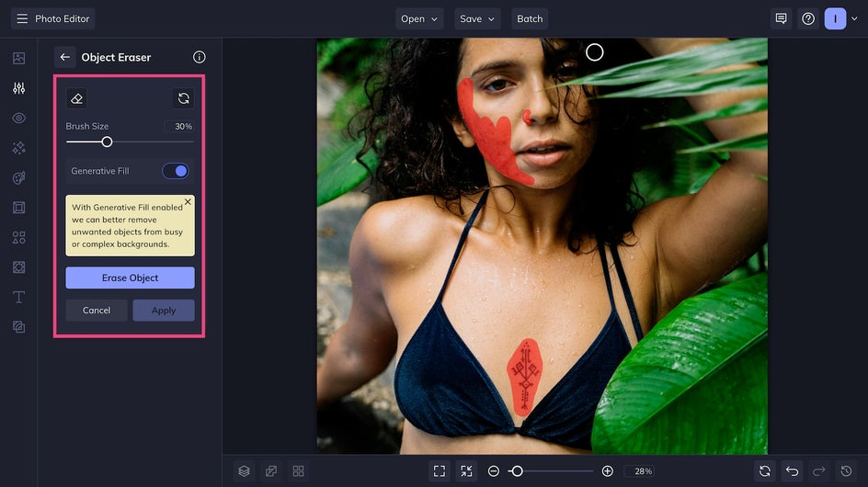Screen dimensions: 868x487
Task: Open the help question mark icon
Action: point(808,18)
